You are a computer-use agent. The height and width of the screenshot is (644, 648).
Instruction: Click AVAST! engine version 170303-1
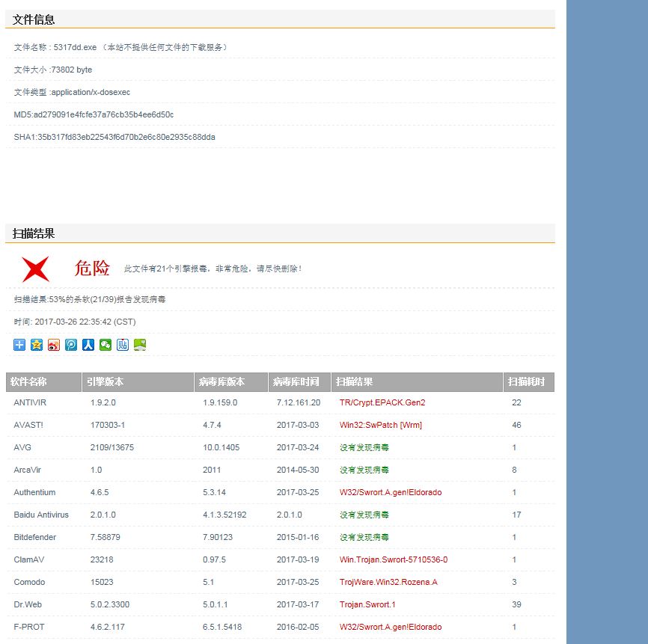point(108,425)
